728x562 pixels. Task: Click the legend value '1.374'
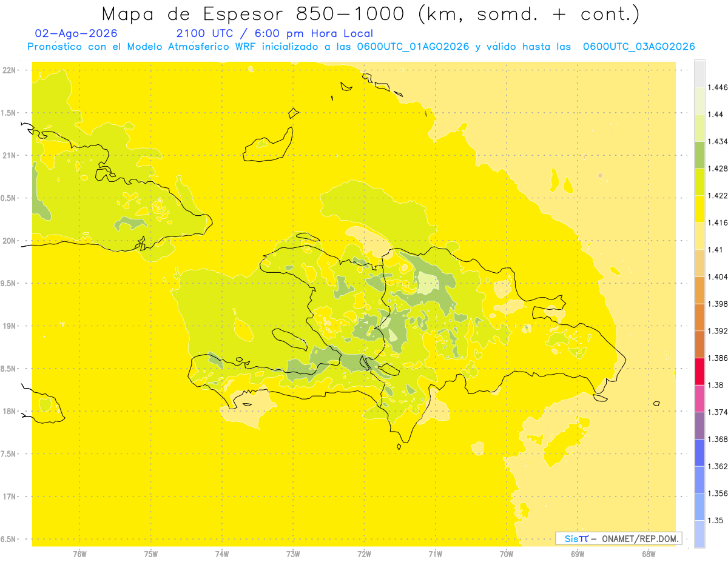(718, 412)
